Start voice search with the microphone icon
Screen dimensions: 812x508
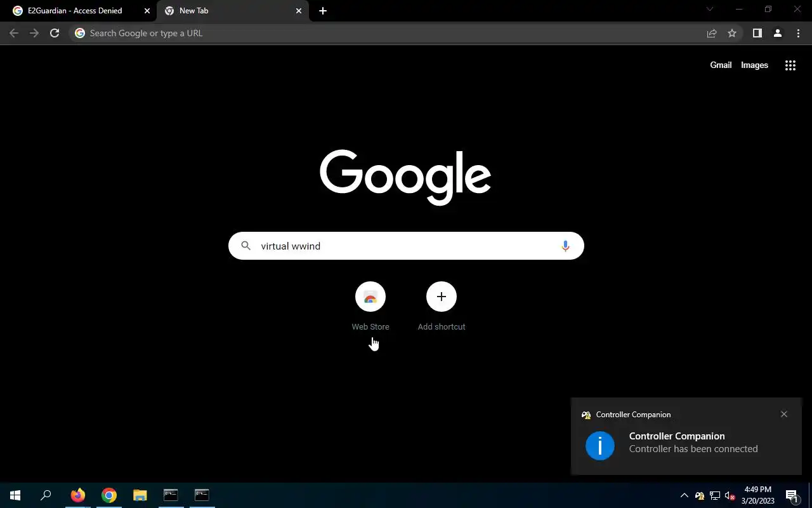565,246
